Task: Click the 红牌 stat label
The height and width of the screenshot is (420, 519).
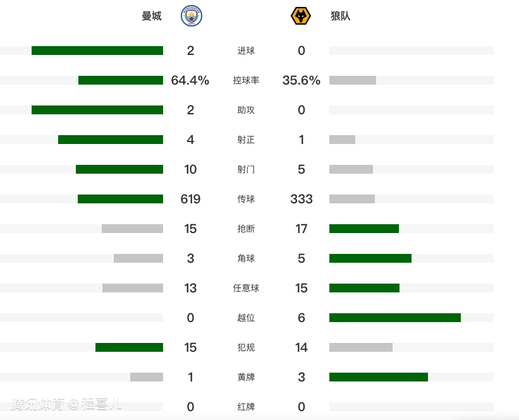Action: point(246,407)
